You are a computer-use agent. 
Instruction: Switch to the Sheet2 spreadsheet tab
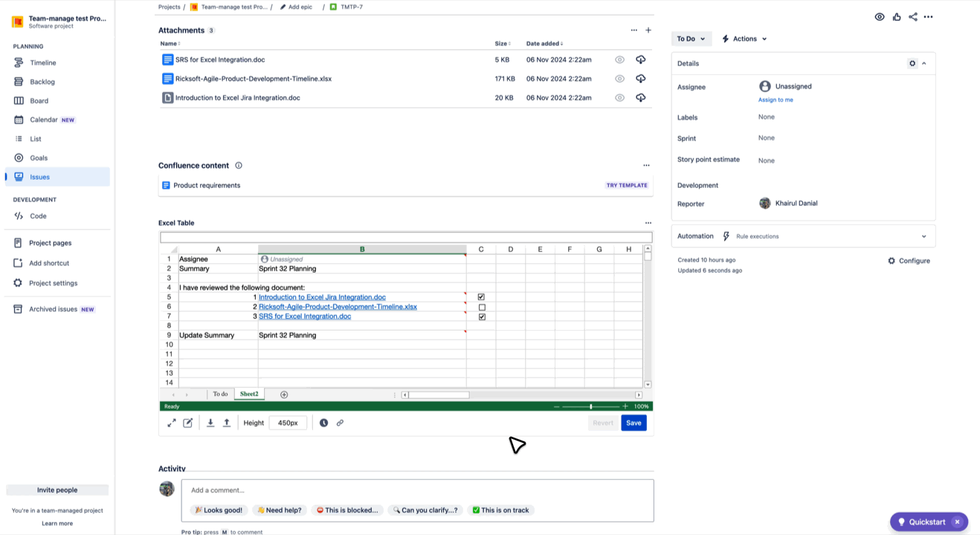tap(249, 393)
